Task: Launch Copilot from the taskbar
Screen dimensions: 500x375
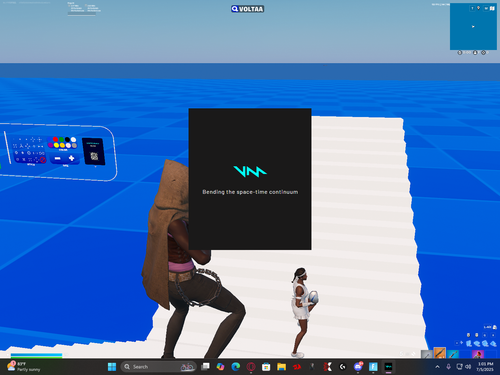Action: coord(220,367)
